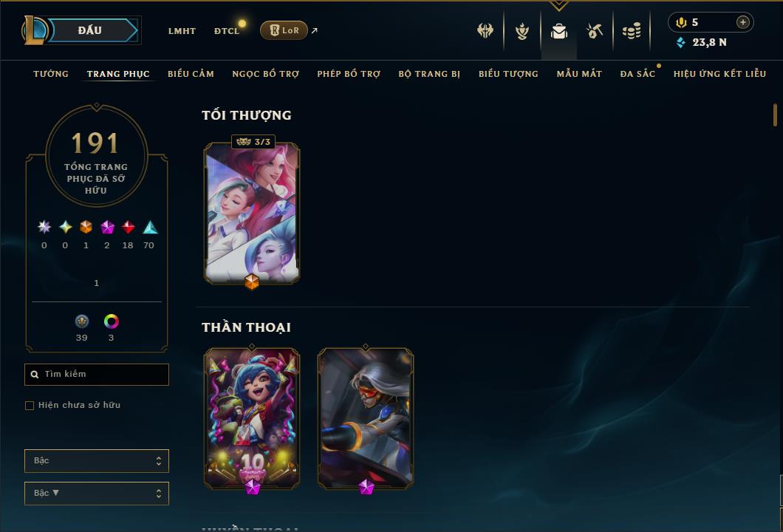
Task: Switch to the 'TƯỚNG' tab
Action: pyautogui.click(x=51, y=74)
